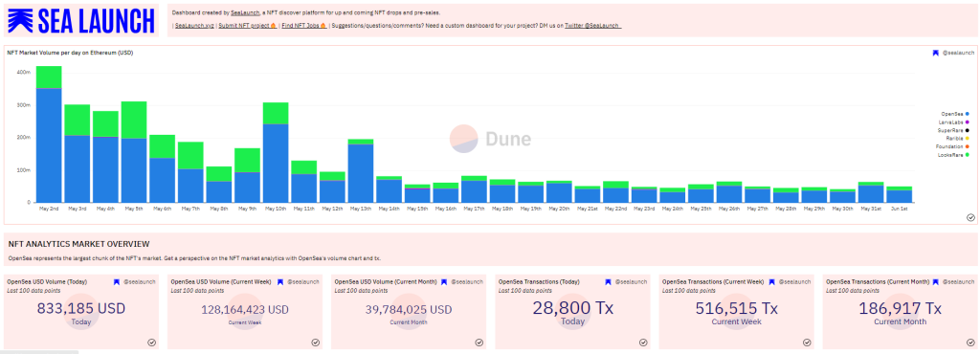Viewport: 980px width, 354px height.
Task: Toggle the OpenSea series in the chart legend
Action: (955, 114)
